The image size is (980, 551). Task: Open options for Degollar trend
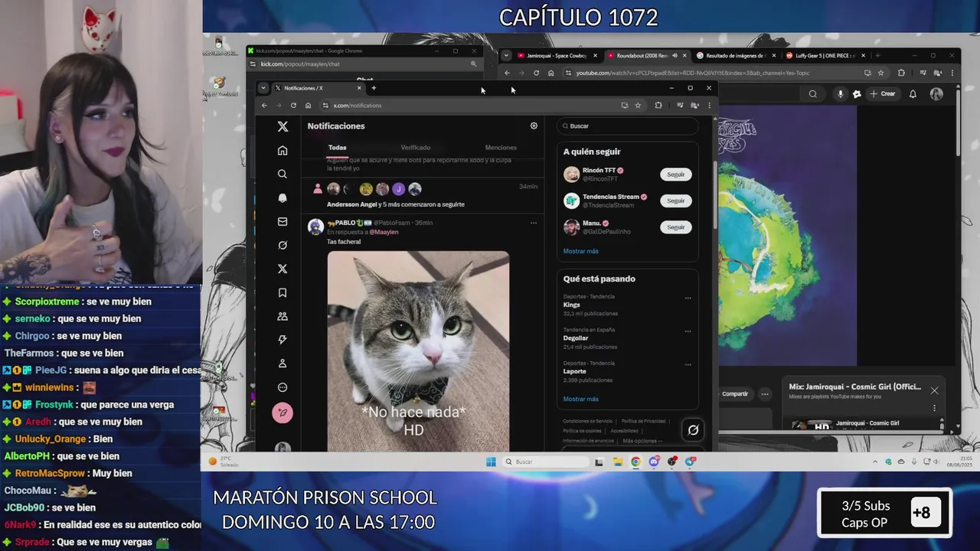(x=688, y=331)
